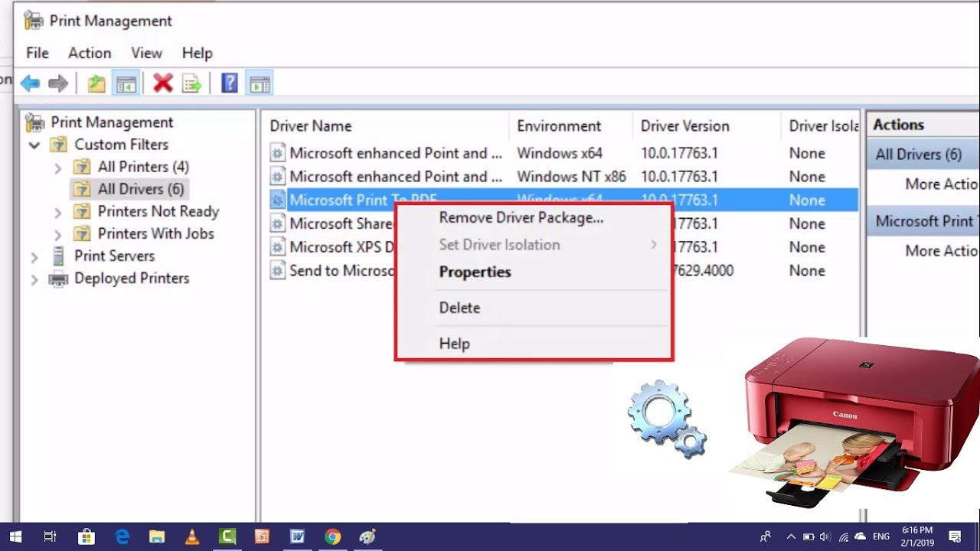Image resolution: width=980 pixels, height=551 pixels.
Task: Click the red X Delete toolbar icon
Action: pyautogui.click(x=162, y=83)
